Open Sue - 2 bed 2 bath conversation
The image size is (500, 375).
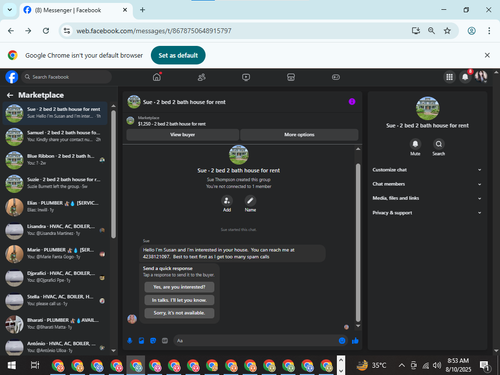pyautogui.click(x=55, y=113)
